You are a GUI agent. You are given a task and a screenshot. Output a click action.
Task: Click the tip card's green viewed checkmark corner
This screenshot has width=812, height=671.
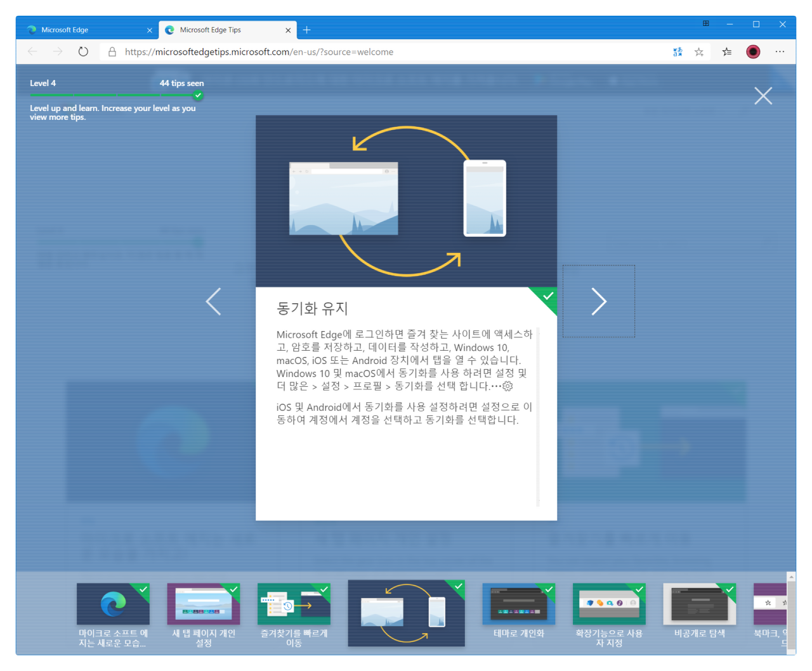tap(546, 298)
